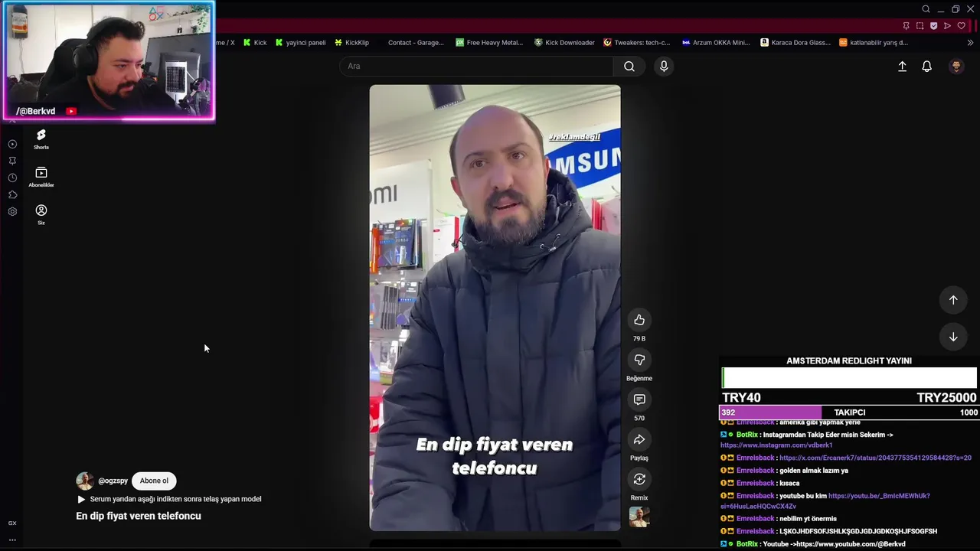Open Kick Downloader bookmark
The height and width of the screenshot is (551, 980).
coord(564,43)
